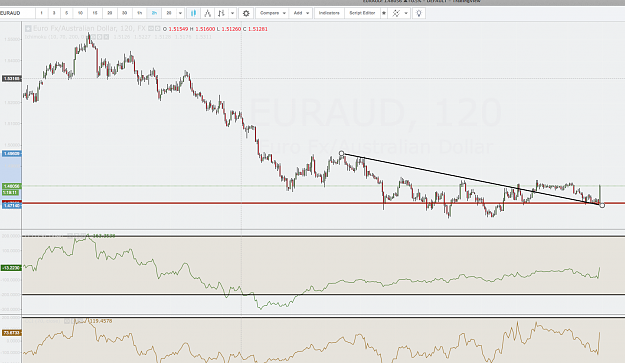Select the 15 minute interval button

(x=95, y=13)
